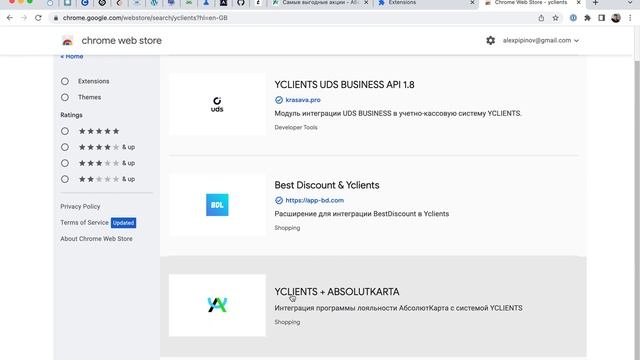This screenshot has height=360, width=640.
Task: Click the Developer Tools category label
Action: 296,127
